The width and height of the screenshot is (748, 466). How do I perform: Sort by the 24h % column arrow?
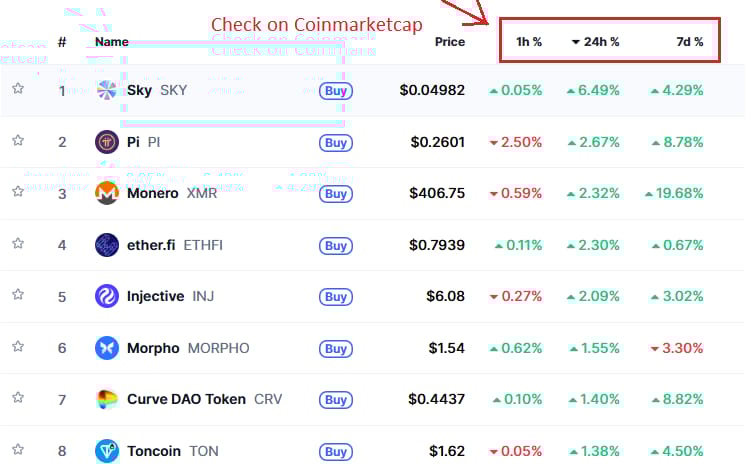(x=575, y=42)
